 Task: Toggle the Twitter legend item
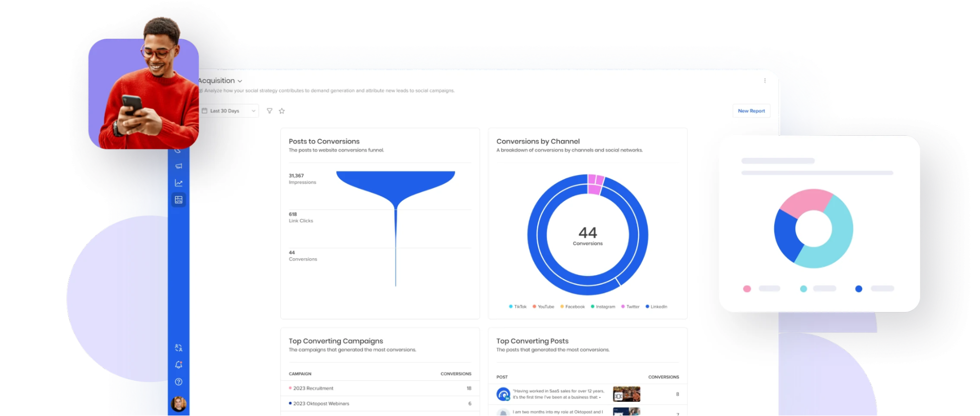coord(630,307)
